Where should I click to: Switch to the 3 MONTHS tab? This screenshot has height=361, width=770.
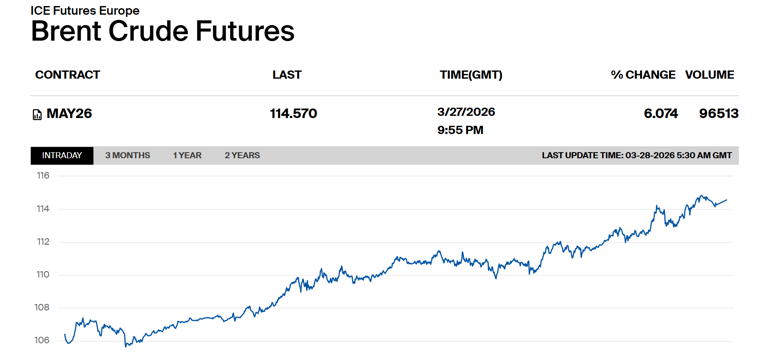point(128,156)
